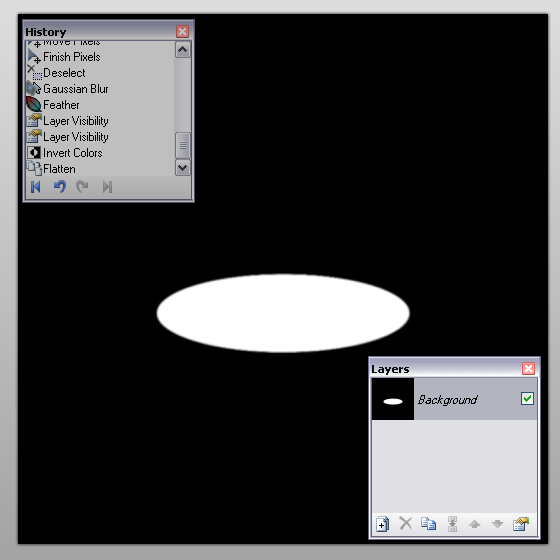Click the grayed-out Redo arrow
Screen dimensions: 560x560
tap(82, 186)
